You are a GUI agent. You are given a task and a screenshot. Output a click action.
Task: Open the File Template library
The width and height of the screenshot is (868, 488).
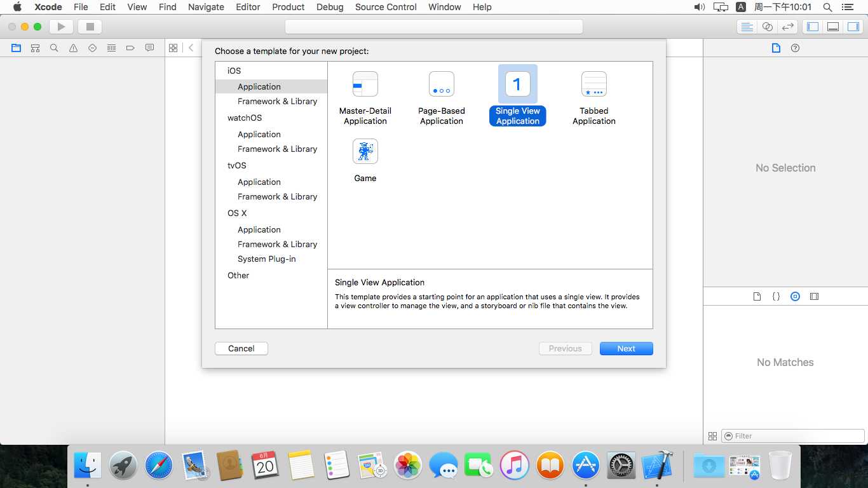(757, 296)
